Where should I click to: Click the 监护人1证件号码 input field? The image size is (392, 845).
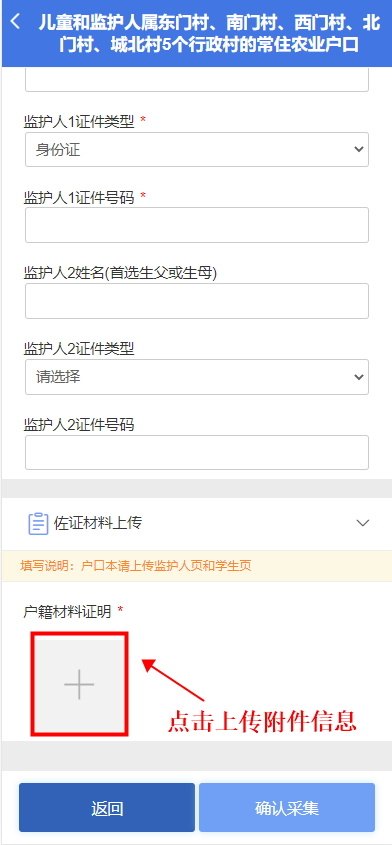(197, 225)
